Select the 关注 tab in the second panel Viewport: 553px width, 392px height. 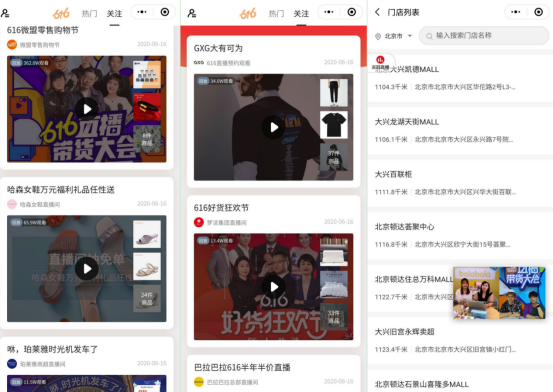[301, 13]
